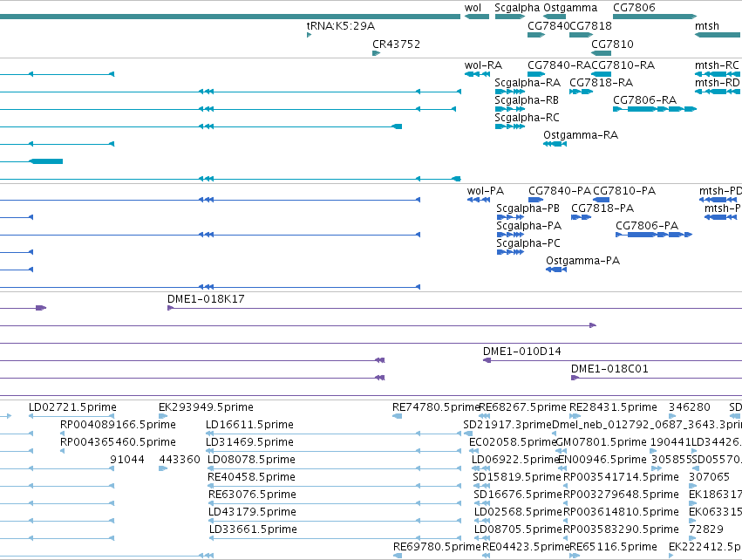This screenshot has height=560, width=742.
Task: Select the Scgalpha-PB protein glyph
Action: pos(510,217)
